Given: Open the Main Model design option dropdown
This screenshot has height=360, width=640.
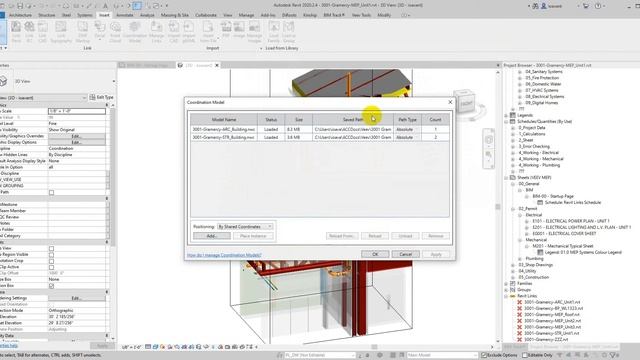Looking at the screenshot, I should pyautogui.click(x=442, y=355).
